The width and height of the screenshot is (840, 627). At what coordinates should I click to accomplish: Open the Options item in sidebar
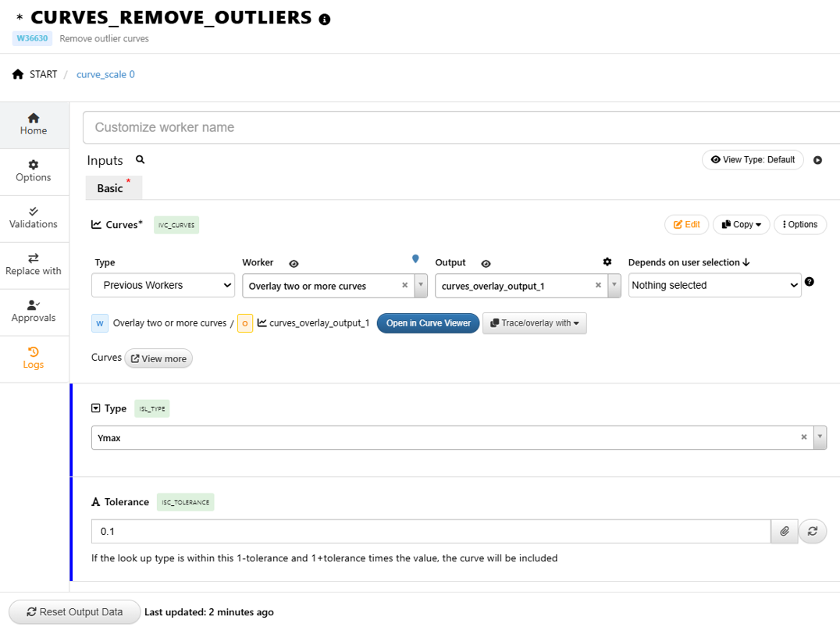point(34,171)
